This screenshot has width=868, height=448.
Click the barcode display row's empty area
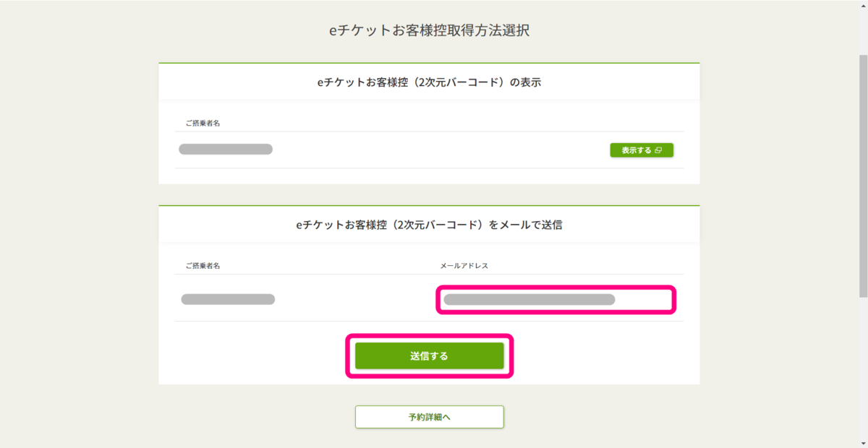441,150
